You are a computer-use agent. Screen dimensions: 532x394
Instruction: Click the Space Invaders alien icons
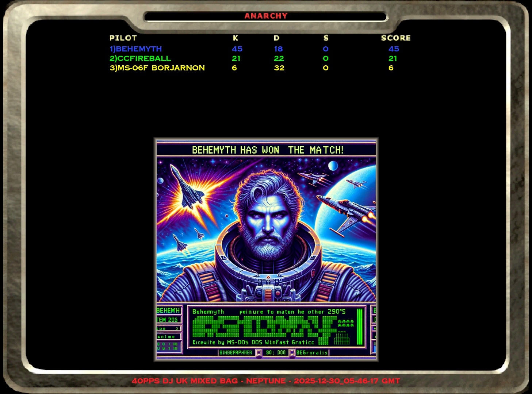pyautogui.click(x=345, y=323)
